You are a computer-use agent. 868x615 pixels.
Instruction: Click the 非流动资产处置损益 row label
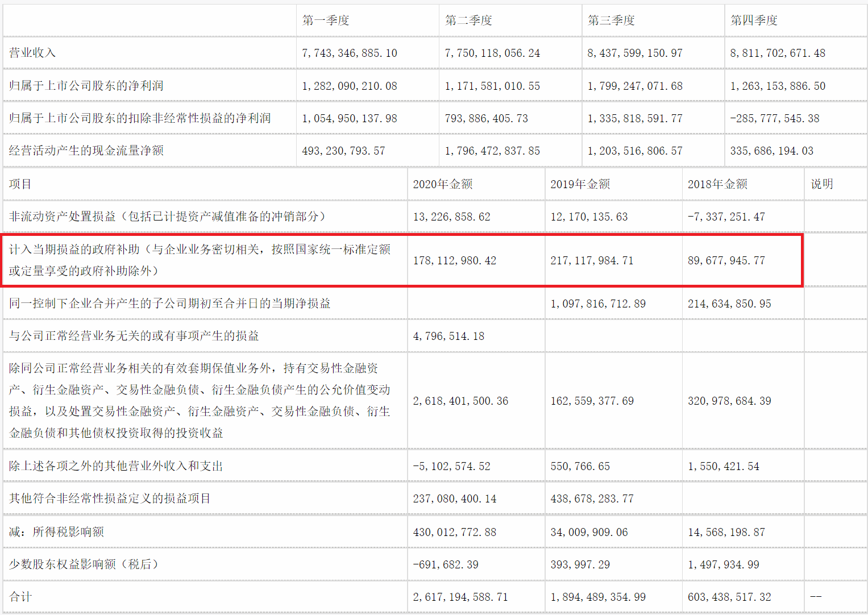(x=168, y=217)
